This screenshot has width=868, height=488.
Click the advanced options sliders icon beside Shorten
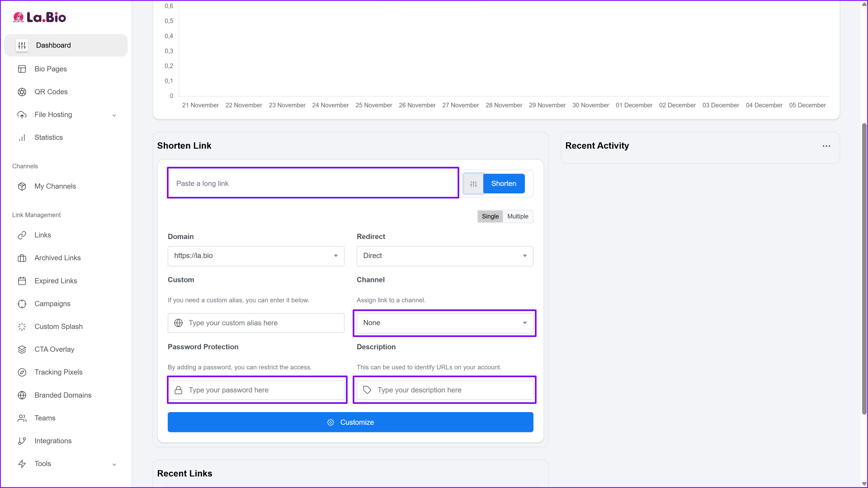(x=473, y=184)
